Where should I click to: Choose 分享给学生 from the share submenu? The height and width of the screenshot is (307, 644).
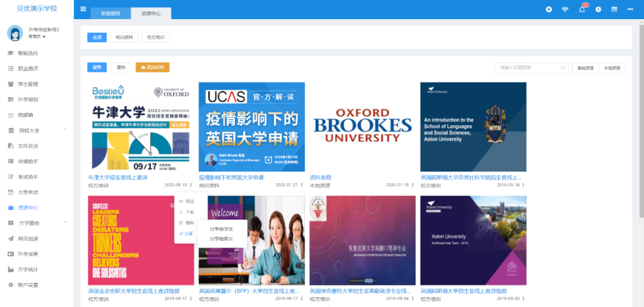coord(221,229)
